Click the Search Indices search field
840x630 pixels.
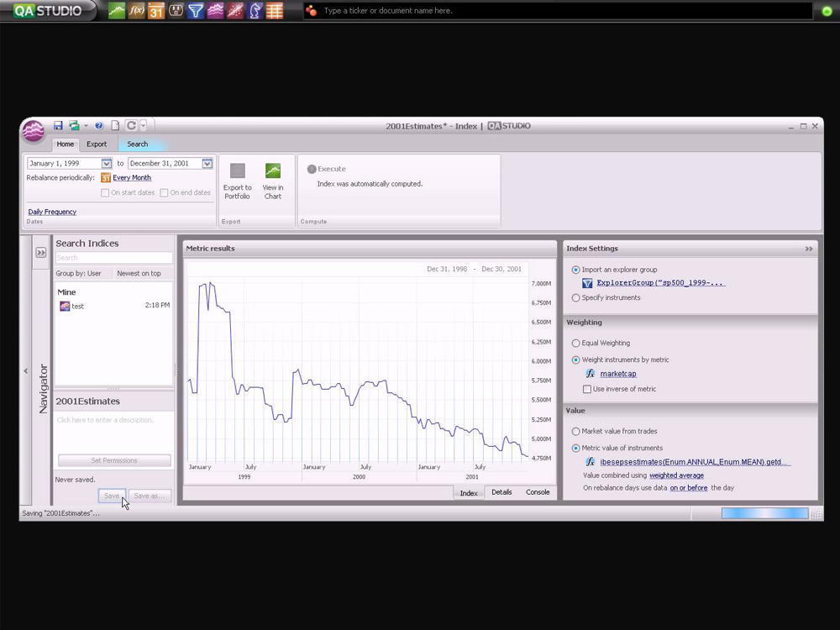[x=113, y=258]
